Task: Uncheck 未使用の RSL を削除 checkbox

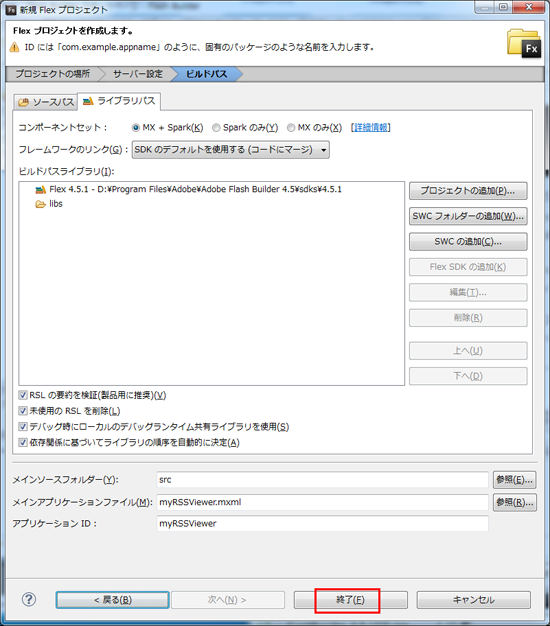Action: [x=23, y=411]
